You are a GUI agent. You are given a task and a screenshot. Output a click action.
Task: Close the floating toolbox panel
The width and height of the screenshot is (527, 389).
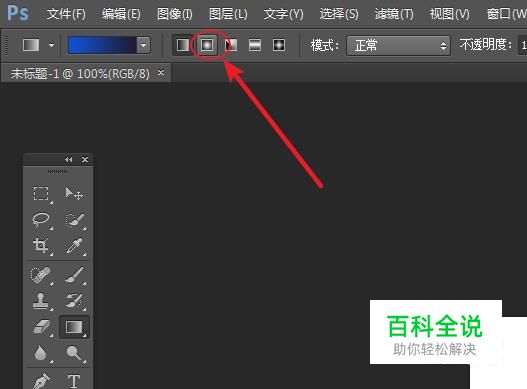point(85,160)
